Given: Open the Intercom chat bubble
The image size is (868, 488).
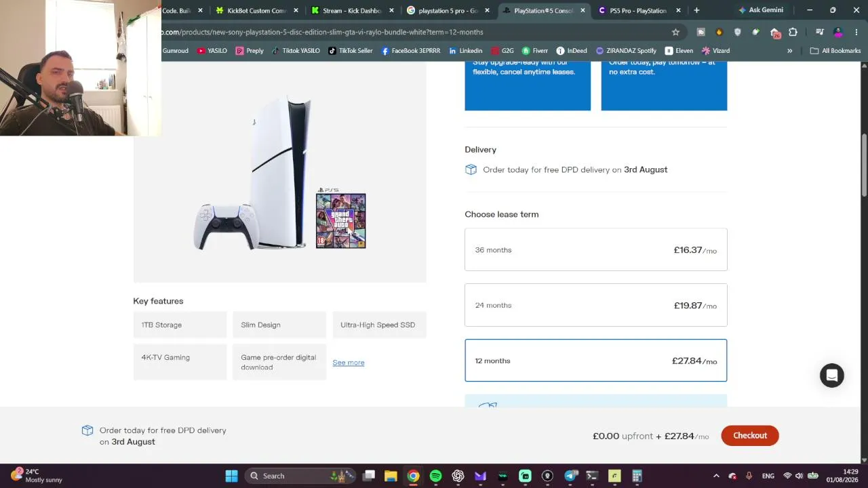Looking at the screenshot, I should (x=832, y=375).
